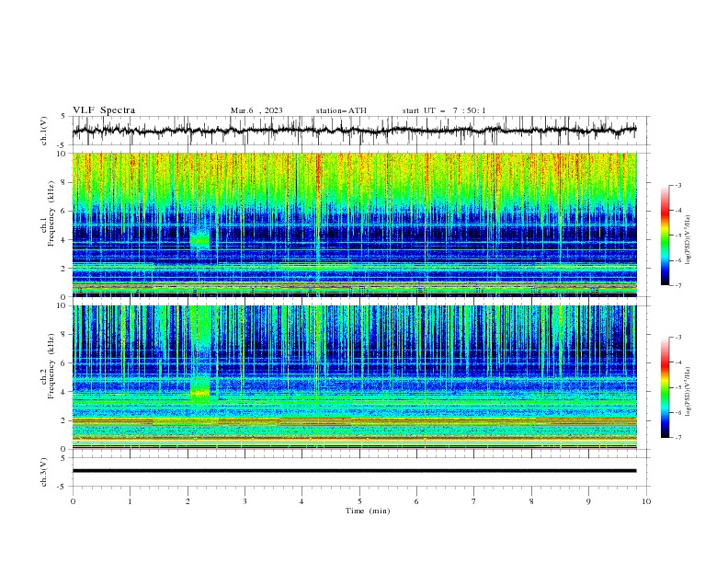Click the ch.2 colorbar "log(PSD)(V²/Hz)" label

pos(688,391)
